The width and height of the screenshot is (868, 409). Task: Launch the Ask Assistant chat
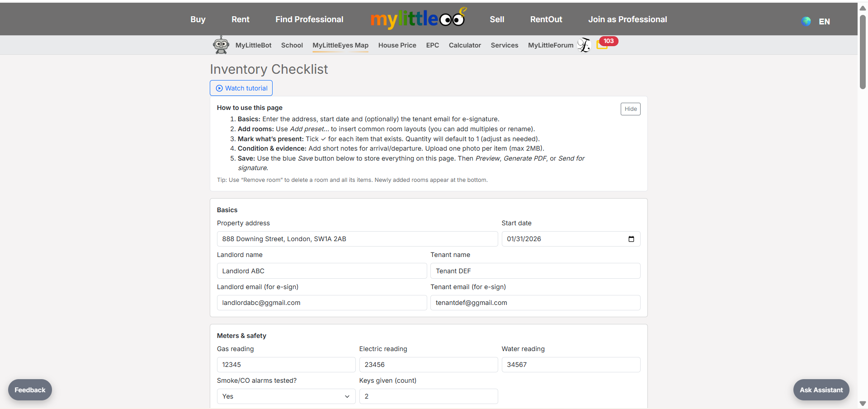[821, 390]
